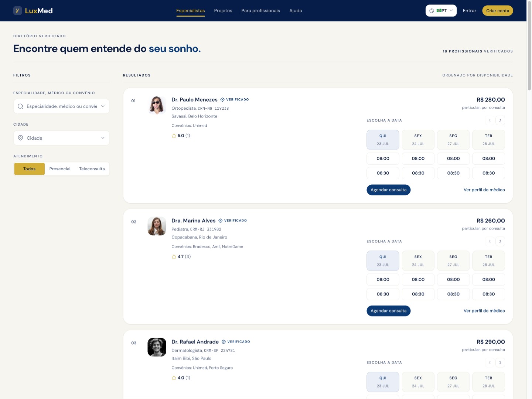Click Dr. Rafael Andrade name heading
Screen dimensions: 532x399
[x=195, y=342]
